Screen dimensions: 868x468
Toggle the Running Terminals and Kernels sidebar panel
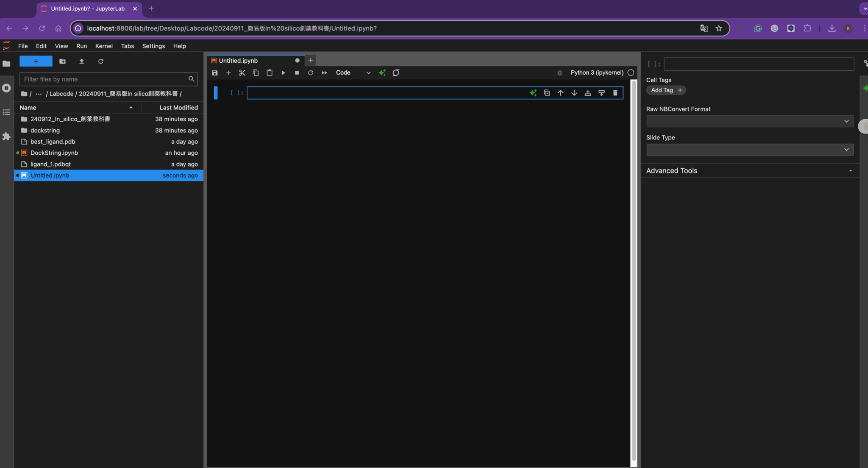click(x=6, y=88)
